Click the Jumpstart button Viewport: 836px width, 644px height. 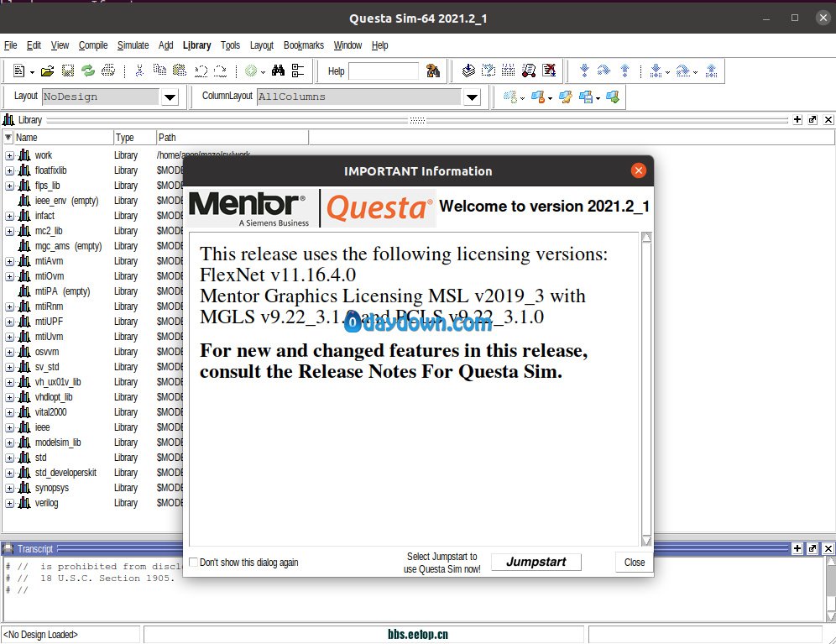[536, 562]
